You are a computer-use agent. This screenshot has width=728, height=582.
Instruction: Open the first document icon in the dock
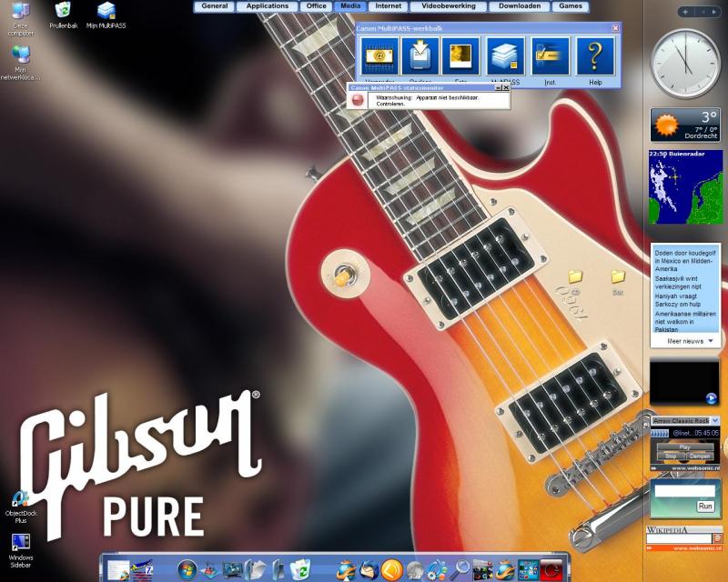(x=118, y=570)
